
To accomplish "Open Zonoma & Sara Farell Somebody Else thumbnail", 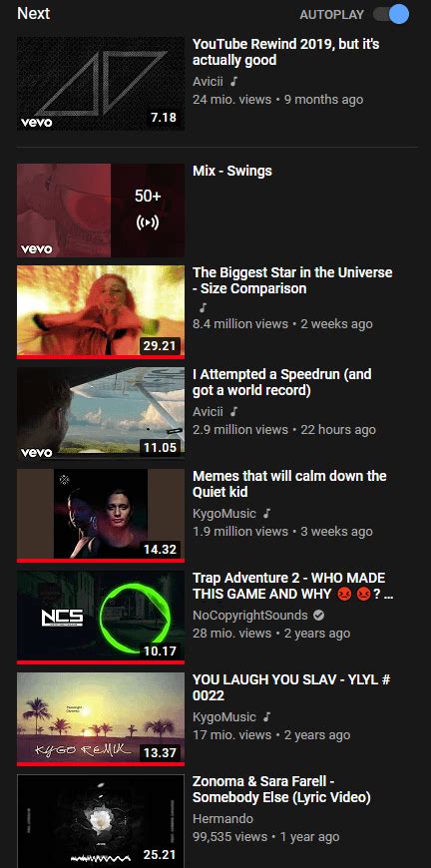I will click(x=101, y=821).
